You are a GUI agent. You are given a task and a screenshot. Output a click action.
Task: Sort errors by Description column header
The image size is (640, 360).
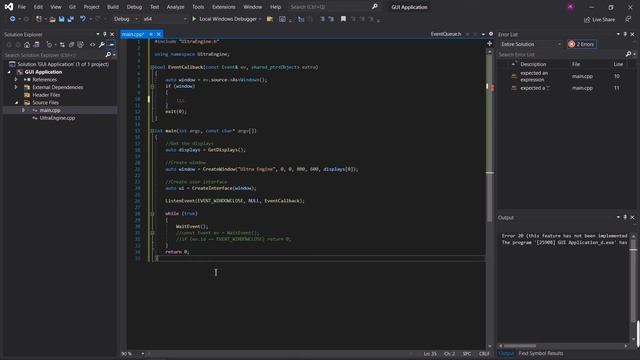click(x=533, y=64)
